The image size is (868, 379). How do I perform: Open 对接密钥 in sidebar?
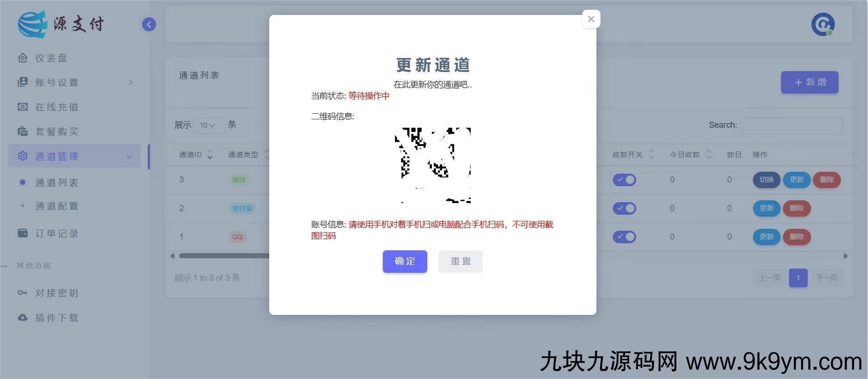coord(57,293)
